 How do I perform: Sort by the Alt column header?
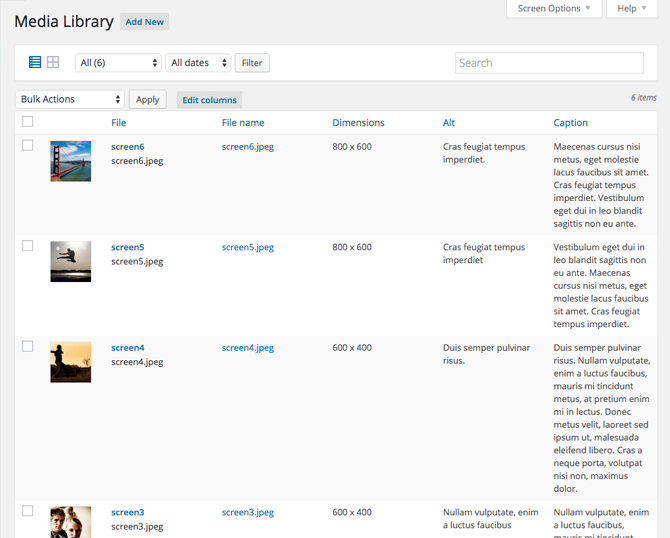[449, 123]
